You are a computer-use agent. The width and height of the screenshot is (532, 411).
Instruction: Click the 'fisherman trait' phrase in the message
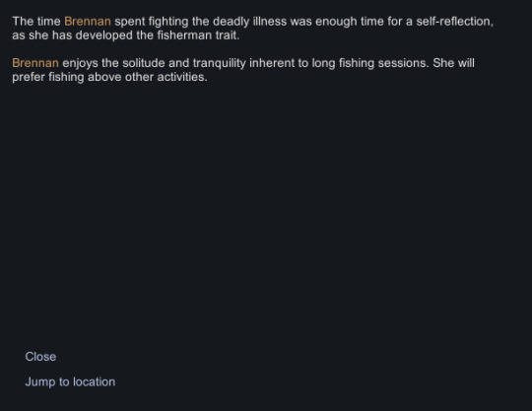(x=198, y=35)
